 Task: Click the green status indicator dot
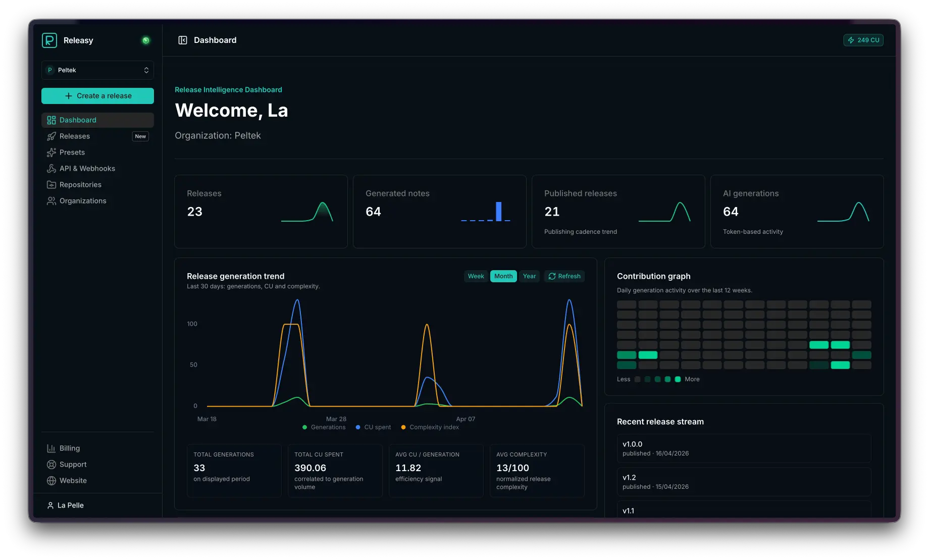click(146, 40)
